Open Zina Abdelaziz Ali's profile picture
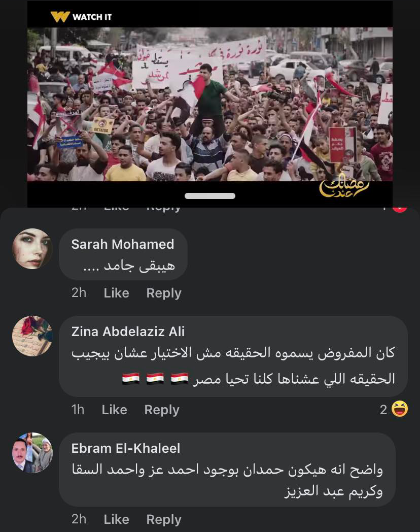420x532 pixels. coord(32,336)
